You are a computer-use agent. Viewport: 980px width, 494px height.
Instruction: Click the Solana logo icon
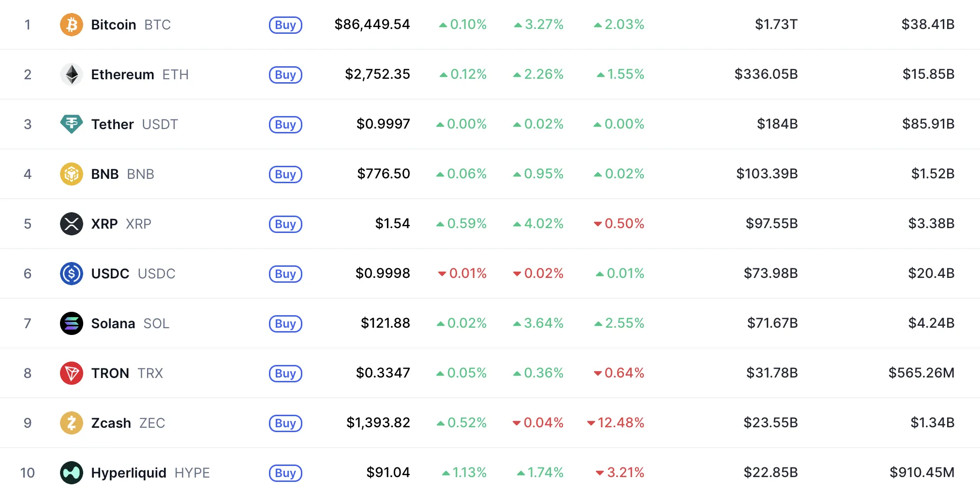pyautogui.click(x=72, y=323)
